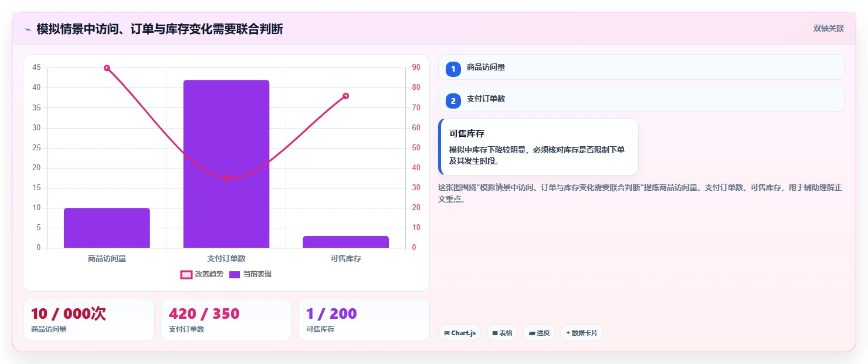Click the trend line point over 支付订单数
This screenshot has width=868, height=364.
tap(226, 178)
